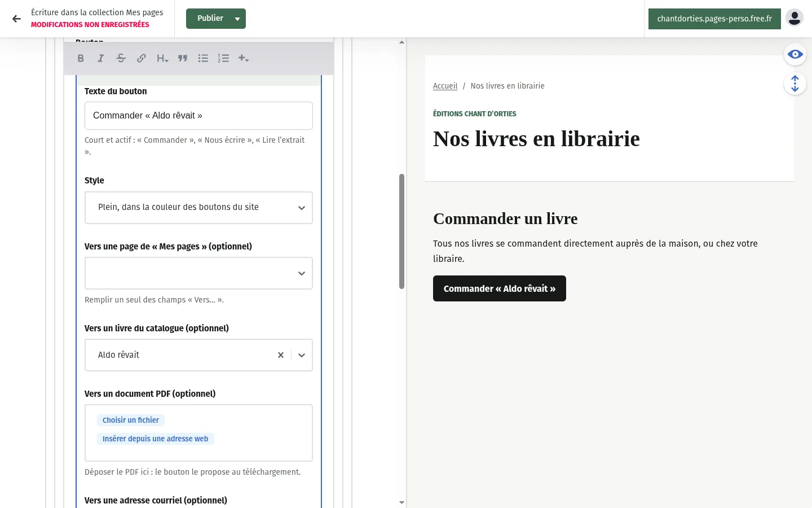Create a numbered list
The image size is (812, 508).
tap(223, 58)
